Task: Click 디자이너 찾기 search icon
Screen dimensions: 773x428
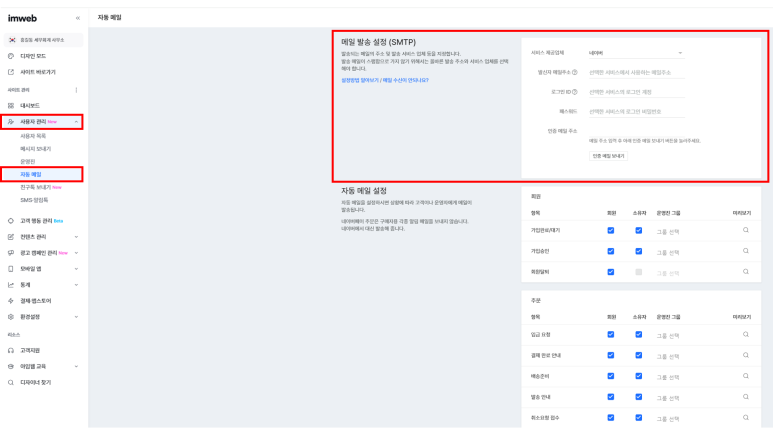Action: click(x=11, y=382)
